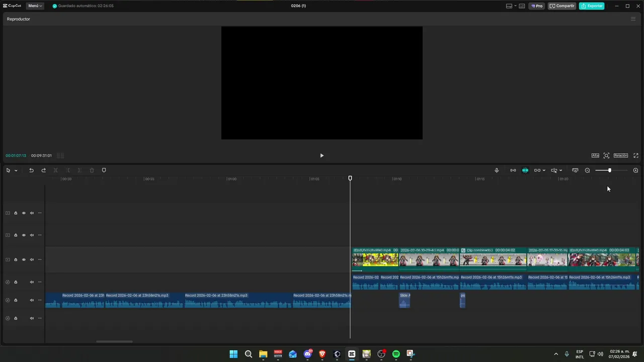
Task: Mute the first audio track below the video
Action: pyautogui.click(x=32, y=282)
